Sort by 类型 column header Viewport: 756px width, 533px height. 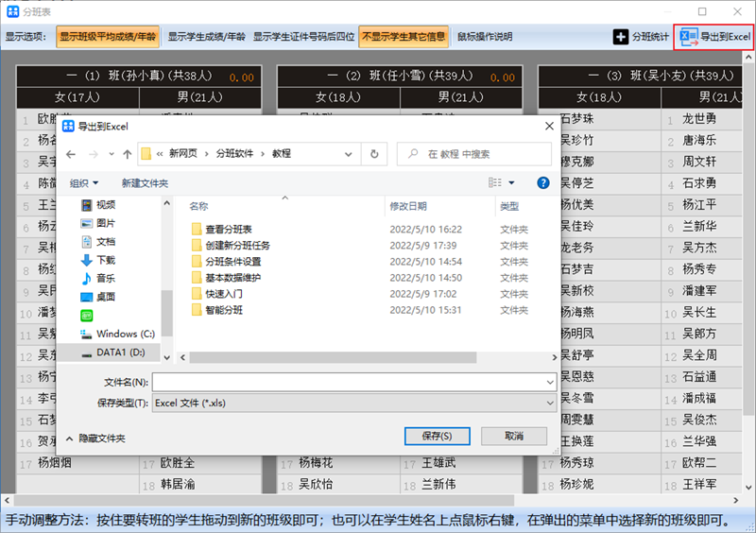point(509,206)
